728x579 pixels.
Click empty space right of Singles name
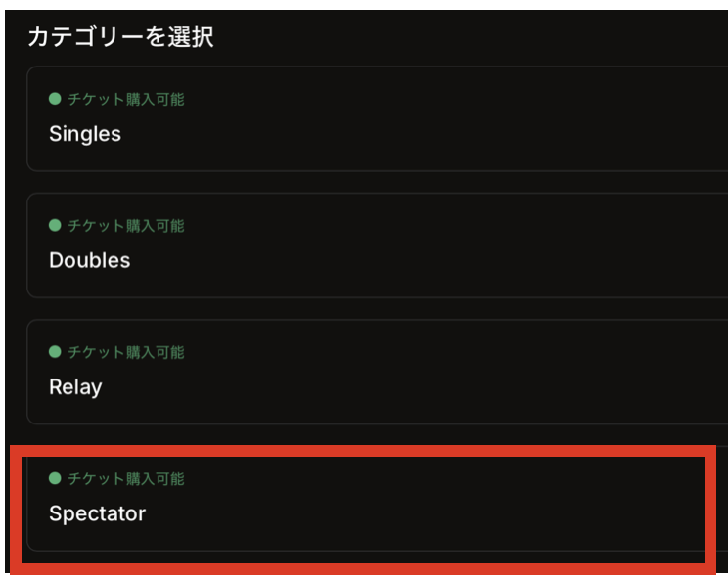click(x=440, y=134)
